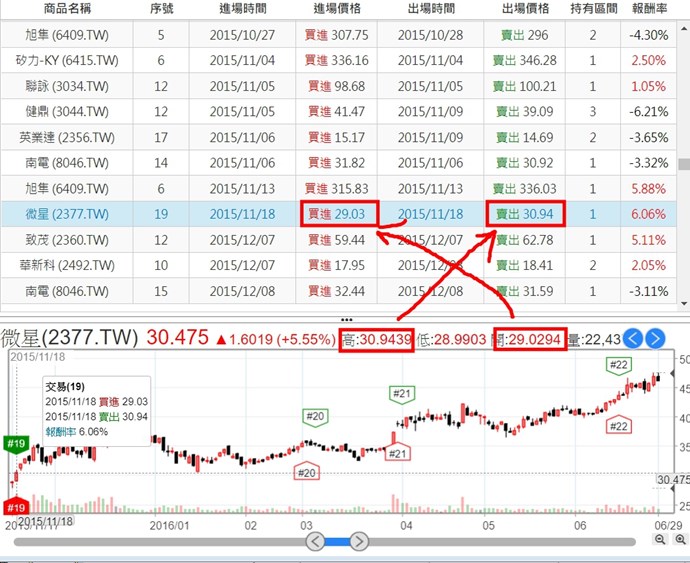Sort by 進場時間 column header
690x563 pixels.
point(242,9)
